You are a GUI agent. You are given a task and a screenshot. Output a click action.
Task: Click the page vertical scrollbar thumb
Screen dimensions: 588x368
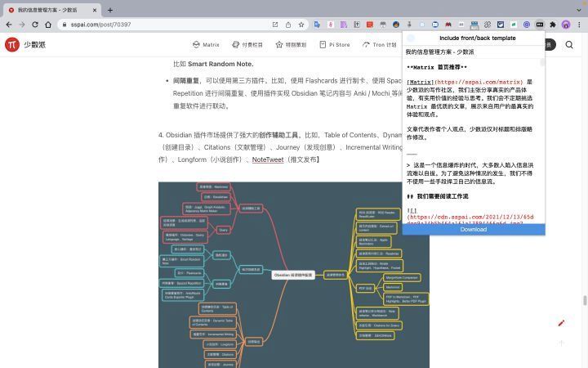coord(585,300)
